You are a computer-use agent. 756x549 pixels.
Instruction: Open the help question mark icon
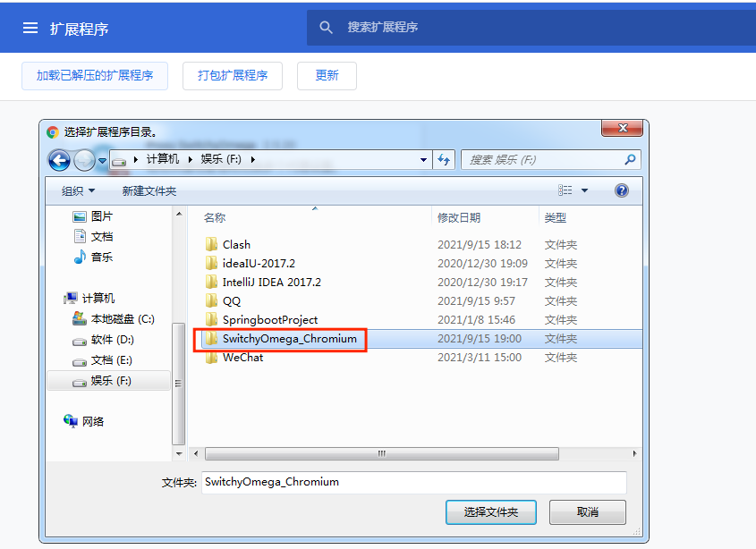(622, 190)
